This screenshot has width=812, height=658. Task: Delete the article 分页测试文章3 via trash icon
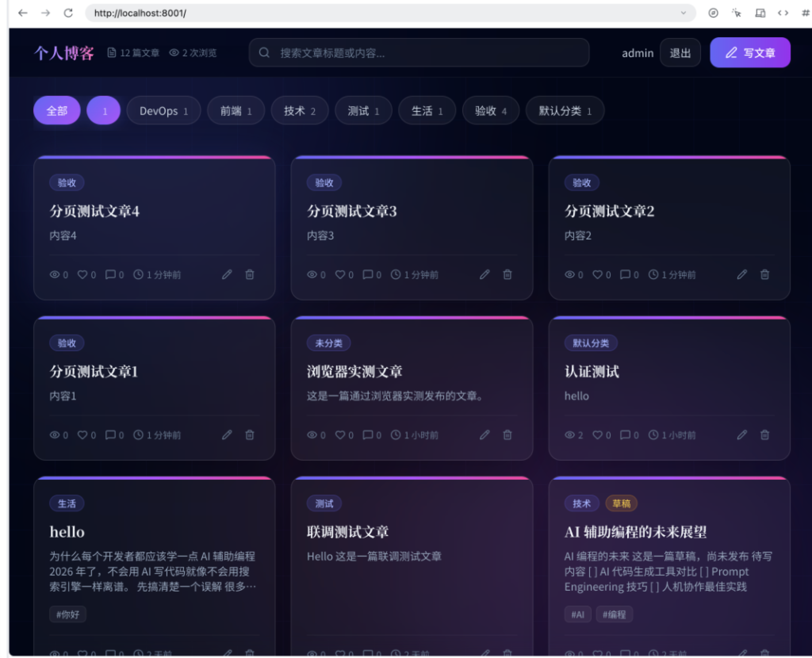(507, 274)
